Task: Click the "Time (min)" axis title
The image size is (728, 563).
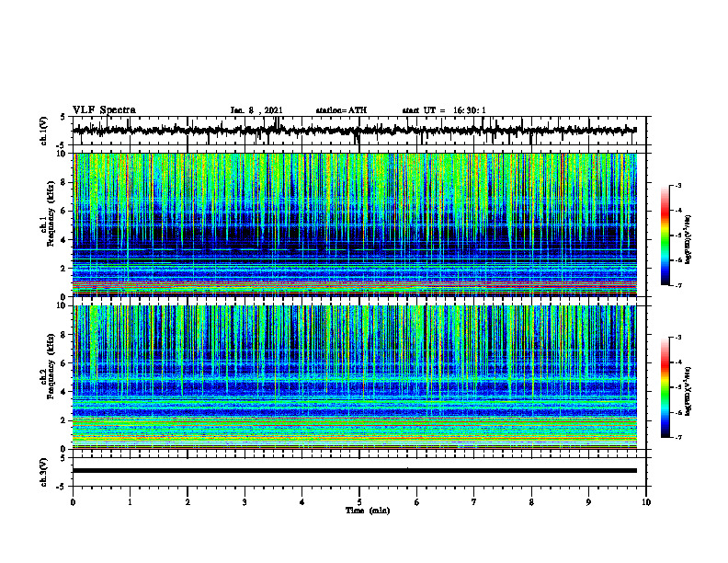Action: click(368, 511)
